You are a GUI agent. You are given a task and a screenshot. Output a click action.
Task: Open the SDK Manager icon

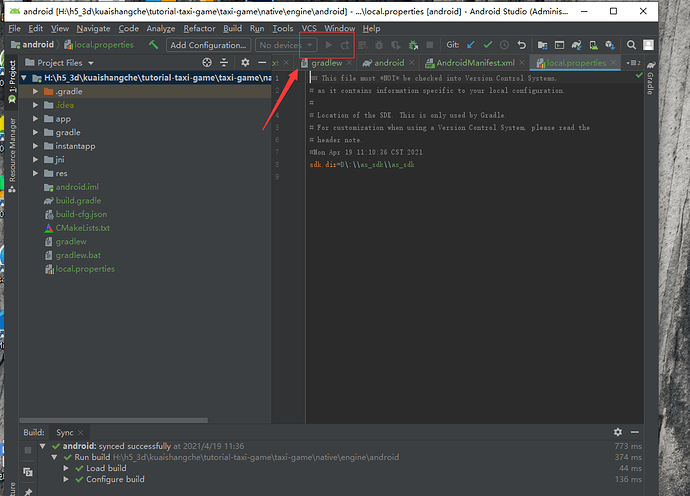tap(610, 45)
